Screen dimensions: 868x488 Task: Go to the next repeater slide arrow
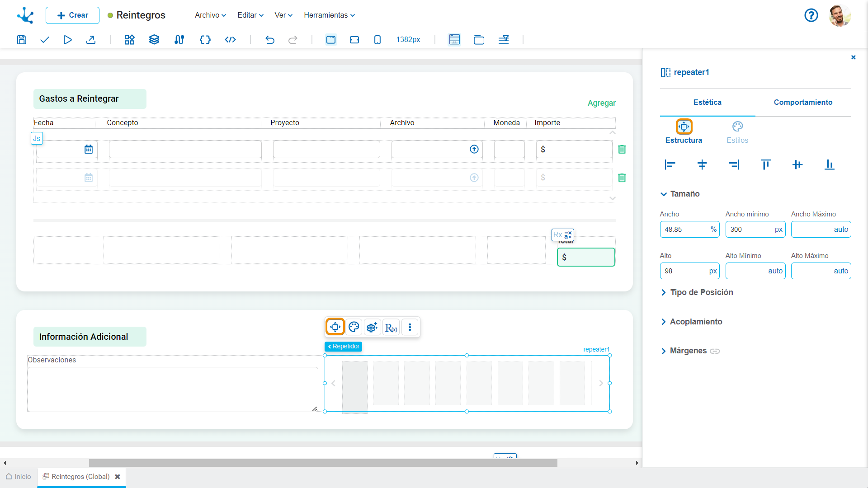601,383
